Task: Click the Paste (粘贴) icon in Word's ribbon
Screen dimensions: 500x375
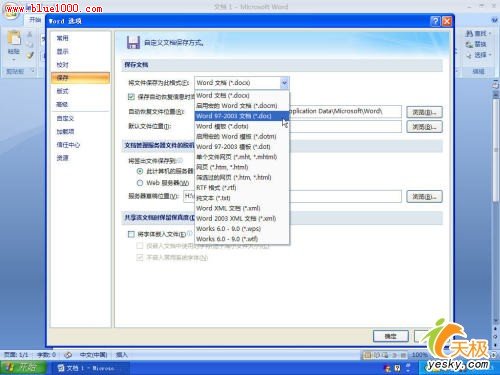Action: (x=14, y=38)
